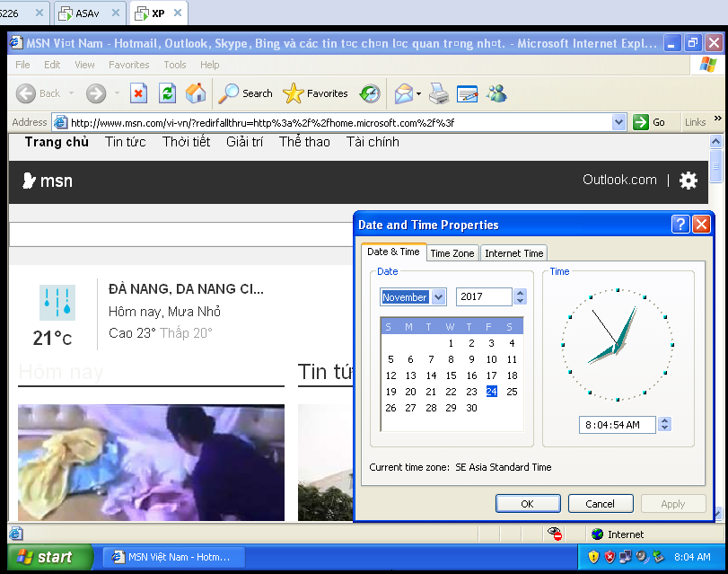Click the taskbar clock 8:04 AM
Viewport: 728px width, 574px height.
[x=692, y=557]
